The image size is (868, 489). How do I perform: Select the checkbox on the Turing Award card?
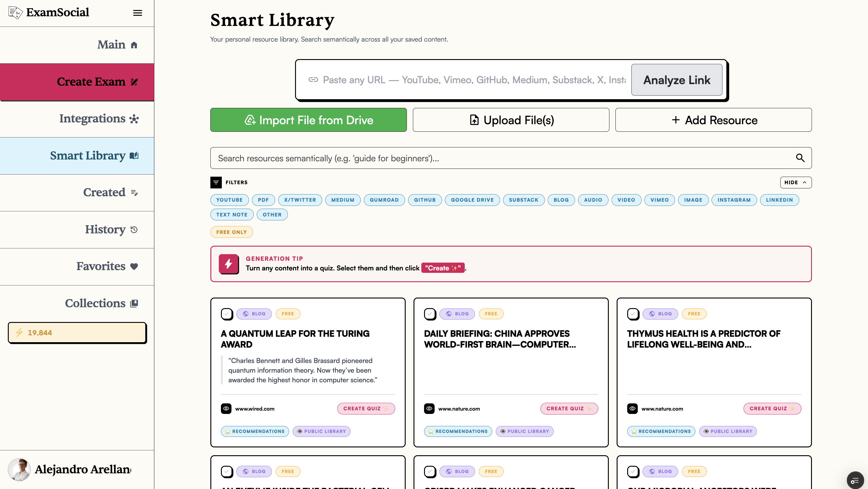[227, 314]
